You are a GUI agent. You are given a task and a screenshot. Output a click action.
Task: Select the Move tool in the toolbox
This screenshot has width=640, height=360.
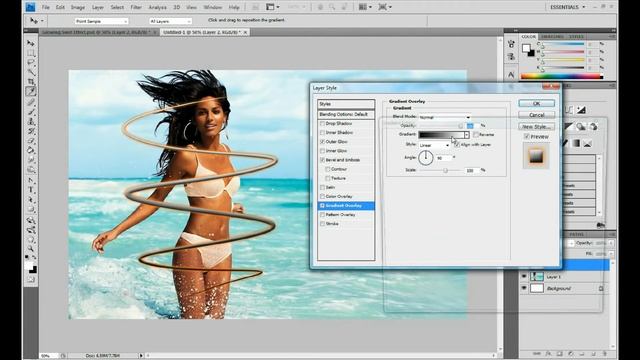(31, 43)
